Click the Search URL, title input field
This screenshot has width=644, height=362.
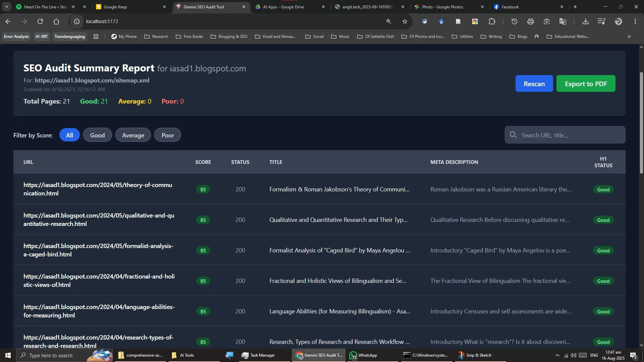tap(567, 135)
